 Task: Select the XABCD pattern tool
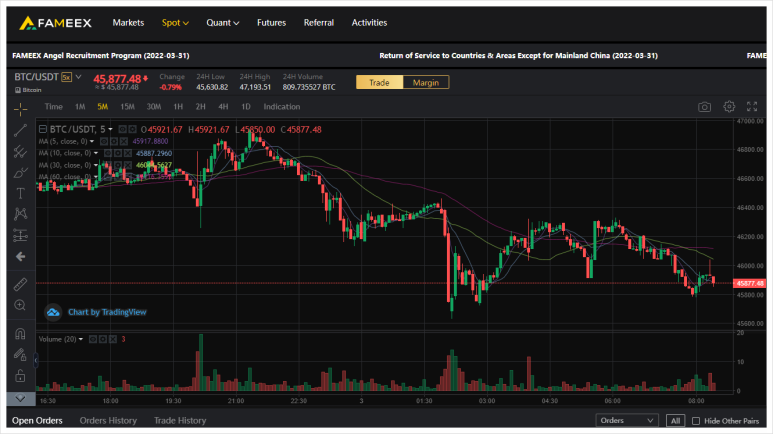pyautogui.click(x=20, y=214)
